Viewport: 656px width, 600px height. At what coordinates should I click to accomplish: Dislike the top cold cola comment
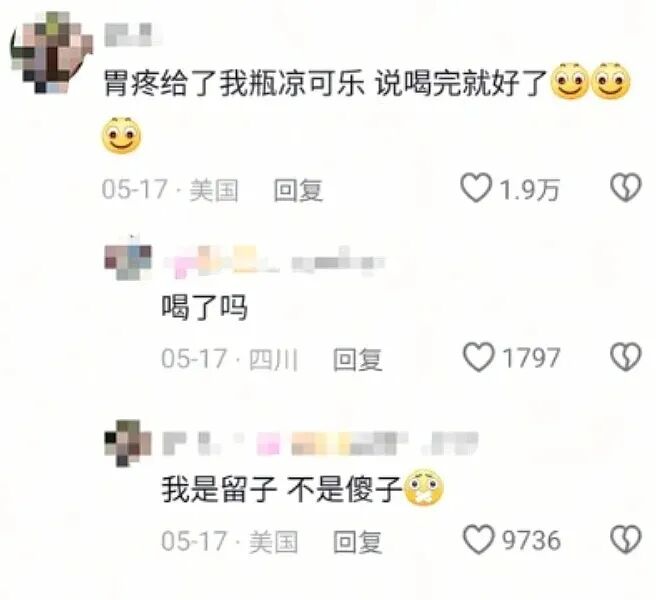[625, 188]
